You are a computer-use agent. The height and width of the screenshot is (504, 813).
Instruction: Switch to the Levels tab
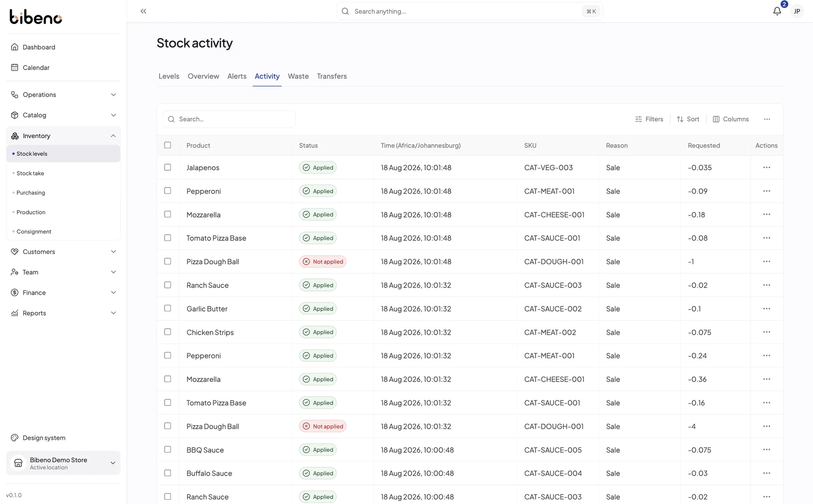pyautogui.click(x=169, y=76)
